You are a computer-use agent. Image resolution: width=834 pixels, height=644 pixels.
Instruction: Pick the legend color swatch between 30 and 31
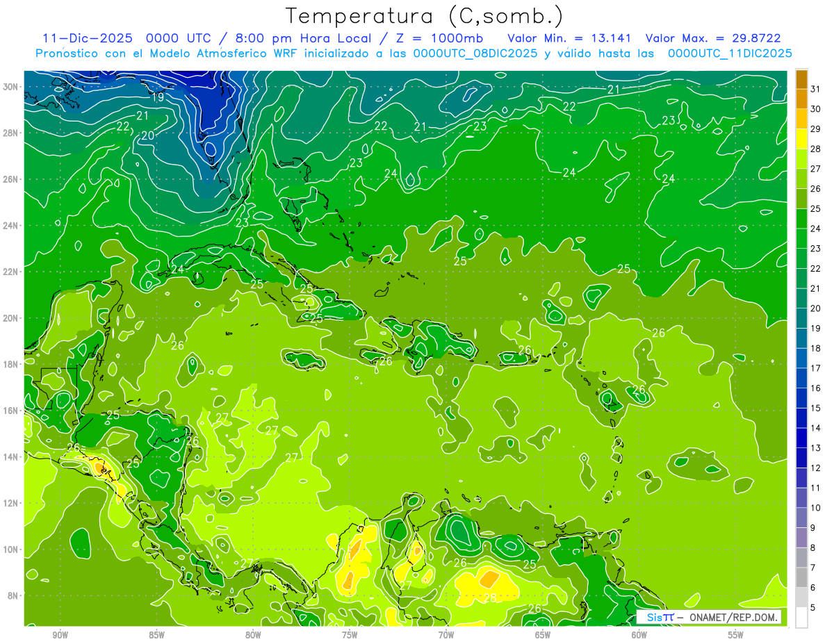pyautogui.click(x=802, y=99)
